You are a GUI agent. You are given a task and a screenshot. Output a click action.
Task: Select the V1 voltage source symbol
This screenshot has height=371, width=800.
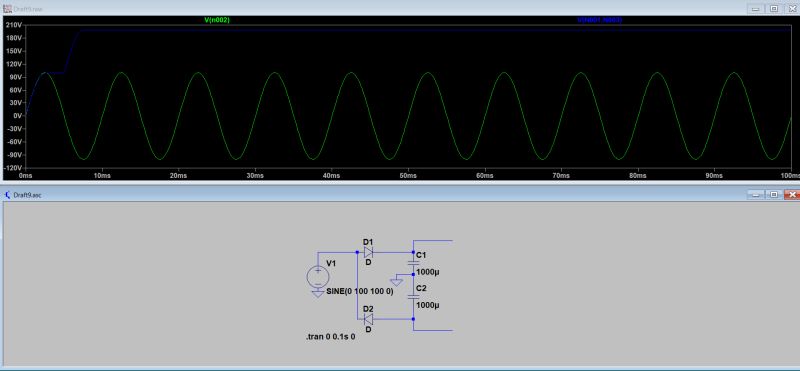[317, 277]
